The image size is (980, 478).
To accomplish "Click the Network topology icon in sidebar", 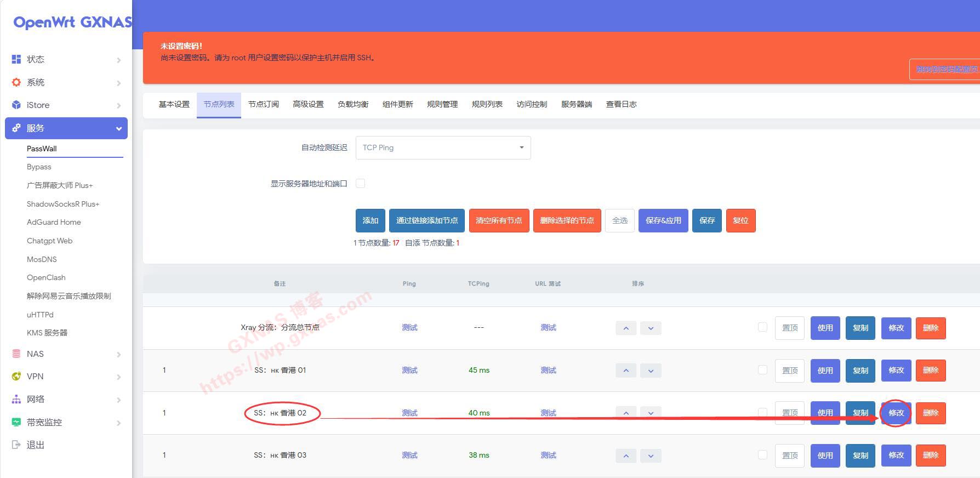I will 16,400.
